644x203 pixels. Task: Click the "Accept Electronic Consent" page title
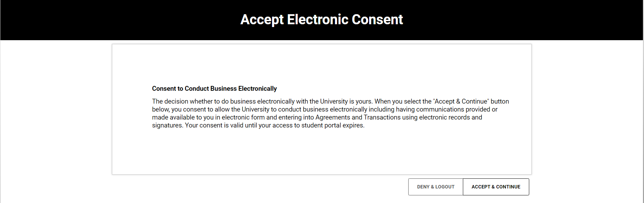[x=321, y=19]
